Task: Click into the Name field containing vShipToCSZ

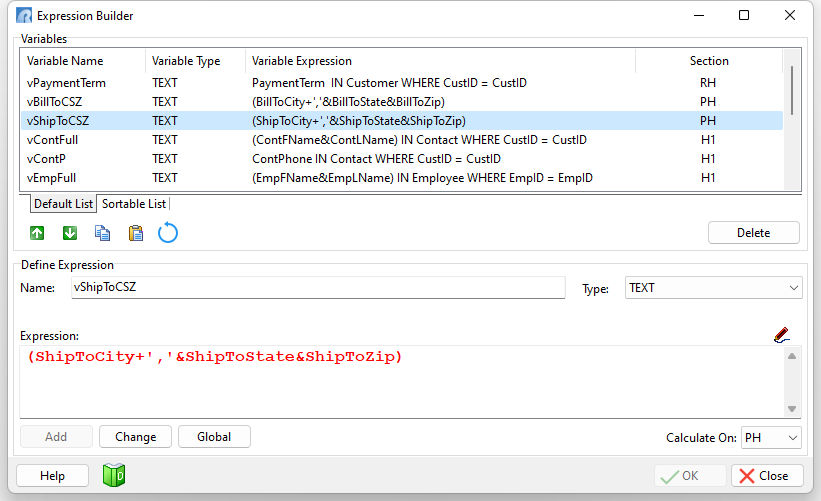Action: [318, 287]
